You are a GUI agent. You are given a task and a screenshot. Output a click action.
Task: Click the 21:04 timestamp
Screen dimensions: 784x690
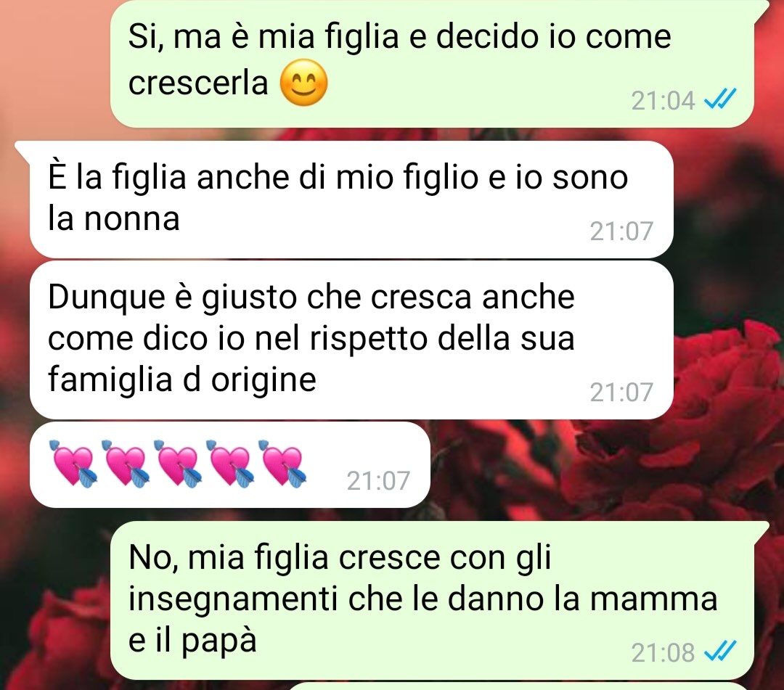(x=663, y=100)
